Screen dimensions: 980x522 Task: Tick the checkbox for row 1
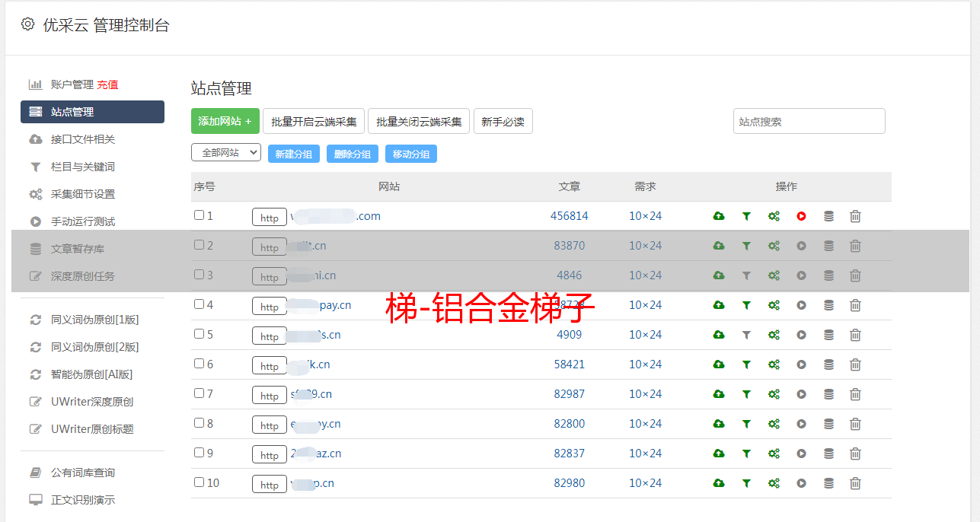click(x=199, y=215)
